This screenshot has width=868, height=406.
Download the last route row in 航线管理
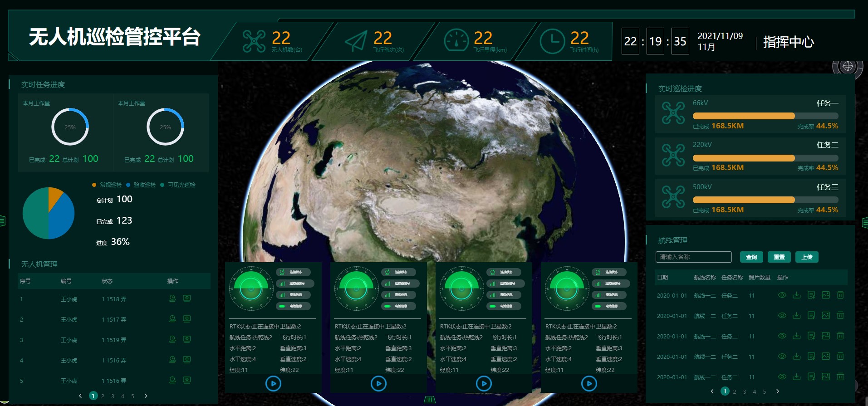click(x=796, y=377)
